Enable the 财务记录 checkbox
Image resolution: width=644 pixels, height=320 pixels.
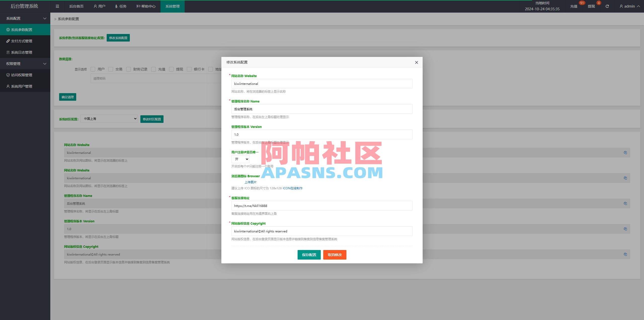tap(129, 69)
